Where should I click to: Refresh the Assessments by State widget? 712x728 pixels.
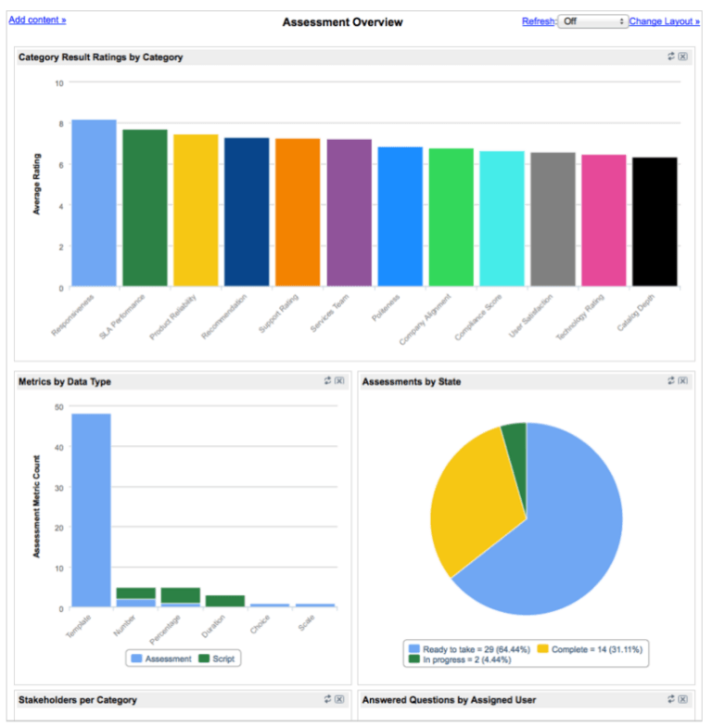[x=671, y=381]
